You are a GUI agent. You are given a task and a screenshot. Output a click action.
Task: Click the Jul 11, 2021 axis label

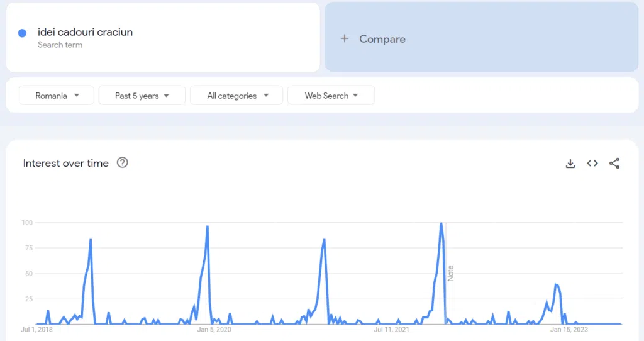coord(391,330)
